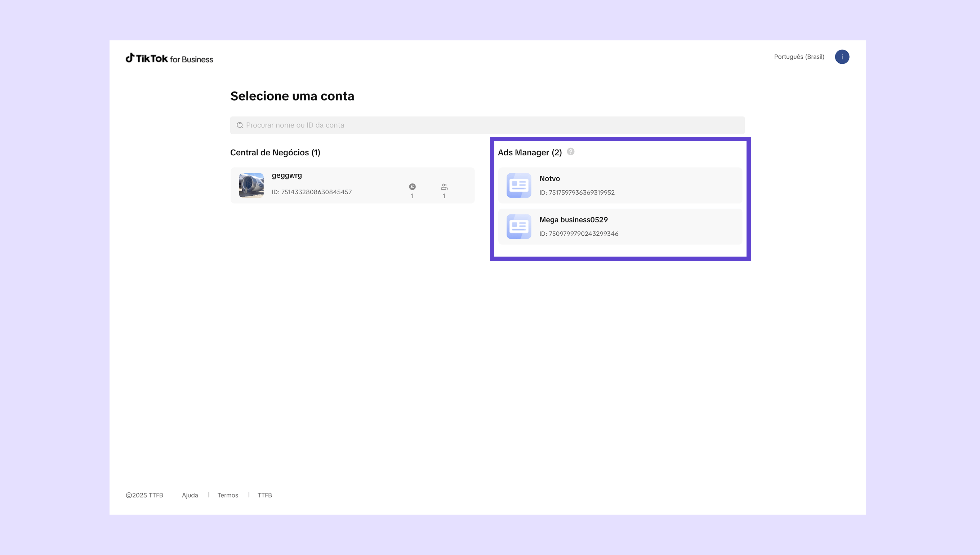
Task: Click the geggwrg engine thumbnail
Action: [251, 185]
